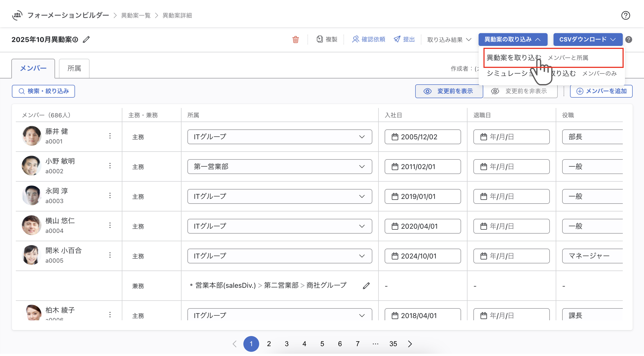This screenshot has width=644, height=356.
Task: Click the pencil icon beside 2025年10月異動案
Action: coord(86,40)
